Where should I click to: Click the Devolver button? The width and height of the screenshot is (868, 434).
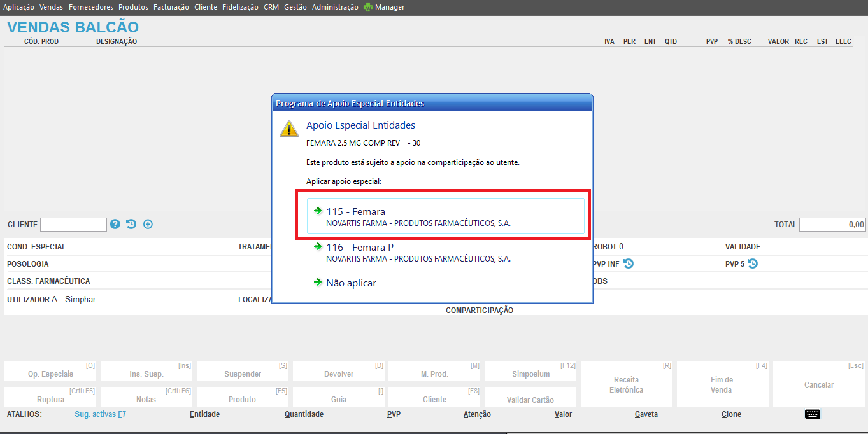339,372
